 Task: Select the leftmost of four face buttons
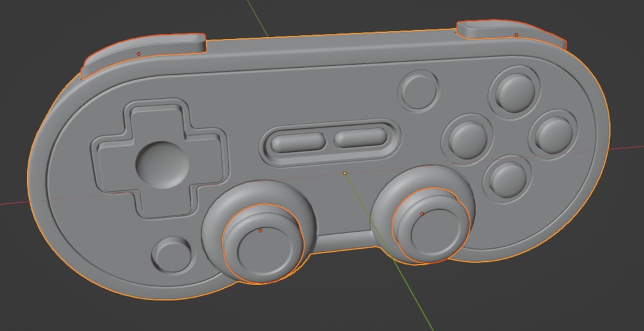click(x=468, y=139)
